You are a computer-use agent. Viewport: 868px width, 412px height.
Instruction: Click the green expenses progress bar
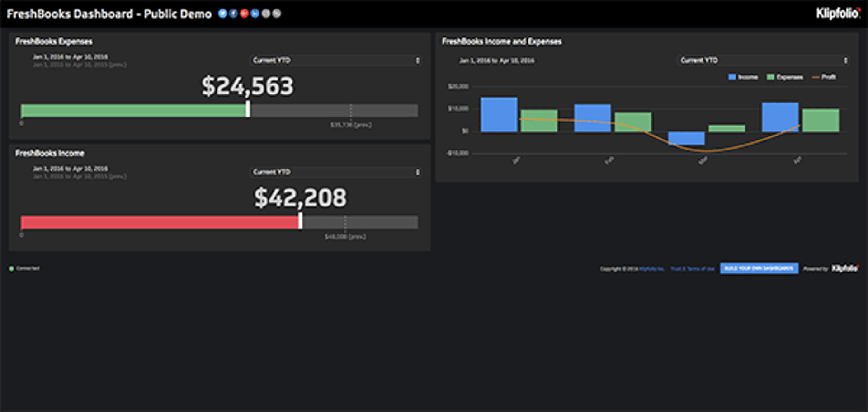pyautogui.click(x=133, y=110)
